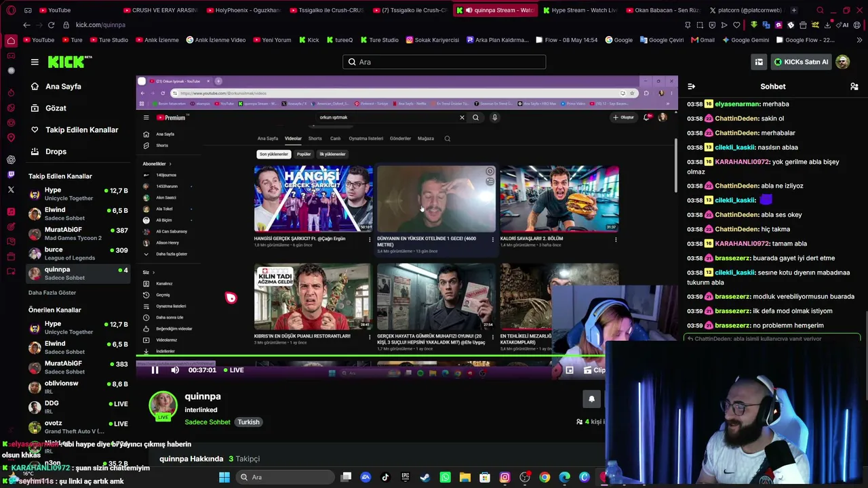Click brassezerz in 'ilk defa mod' message
This screenshot has height=488, width=868.
click(732, 311)
